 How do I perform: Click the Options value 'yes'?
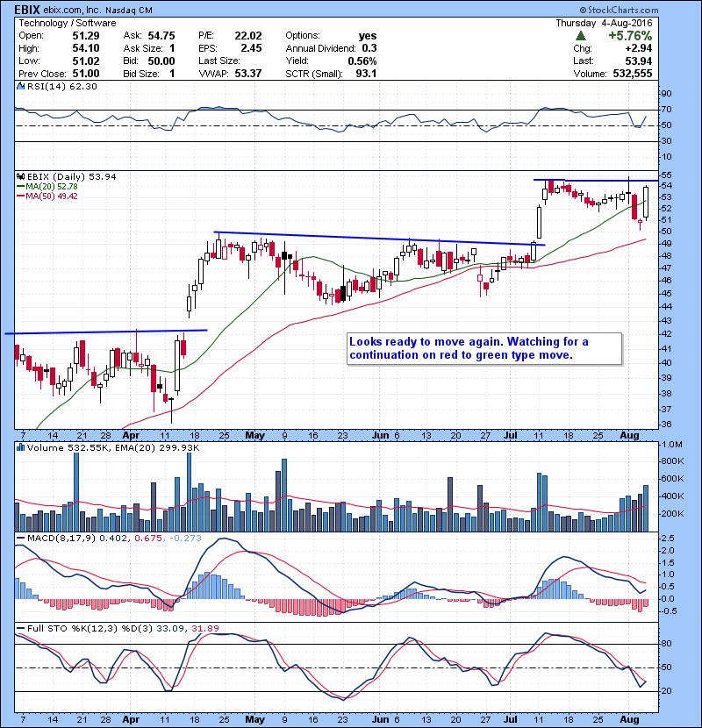(x=368, y=36)
